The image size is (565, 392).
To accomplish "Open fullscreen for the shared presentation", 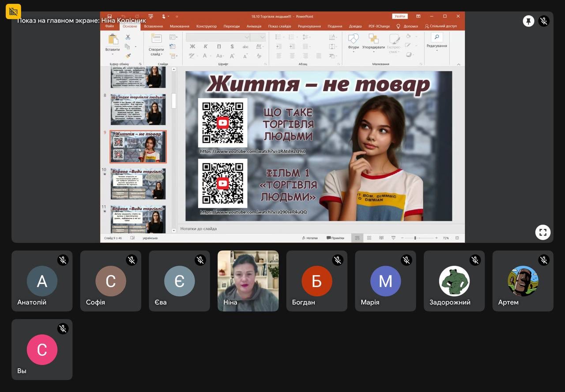I will pos(543,232).
